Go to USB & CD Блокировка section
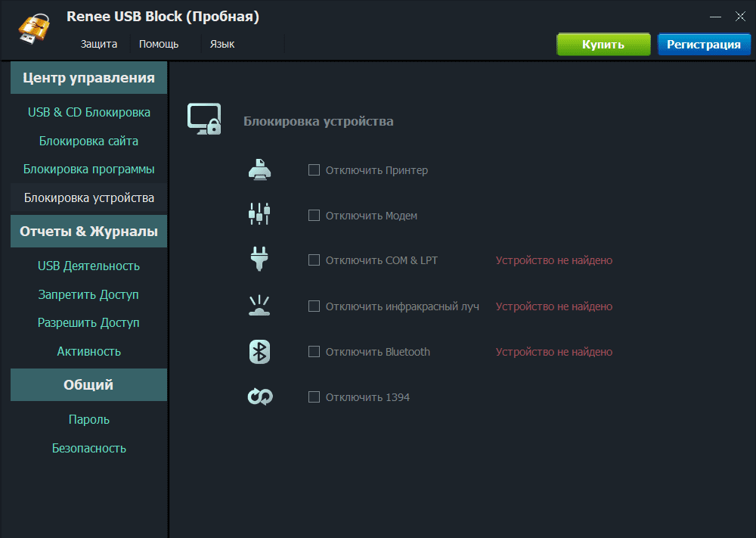Viewport: 756px width, 538px height. click(89, 113)
